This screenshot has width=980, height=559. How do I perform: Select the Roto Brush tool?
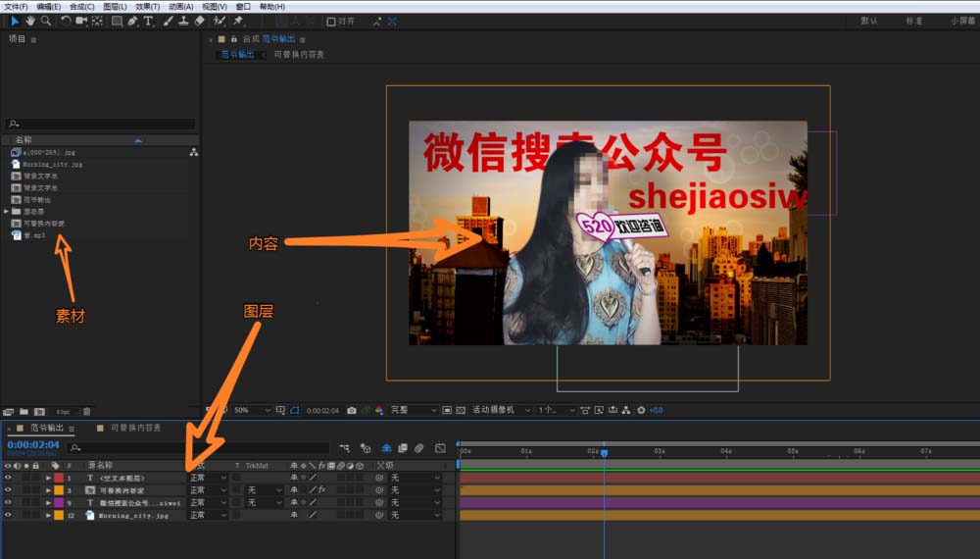(x=220, y=22)
